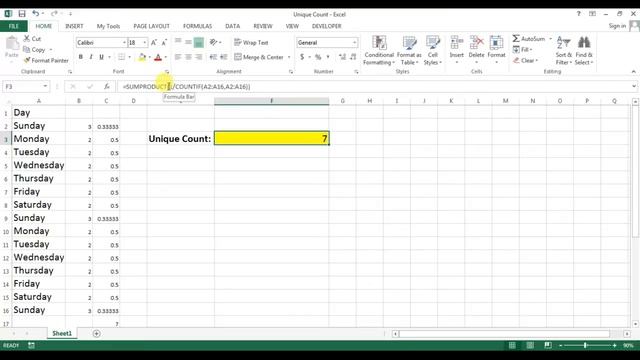Collapse the ribbon with the caret
Screen dimensions: 640x360
pyautogui.click(x=633, y=72)
